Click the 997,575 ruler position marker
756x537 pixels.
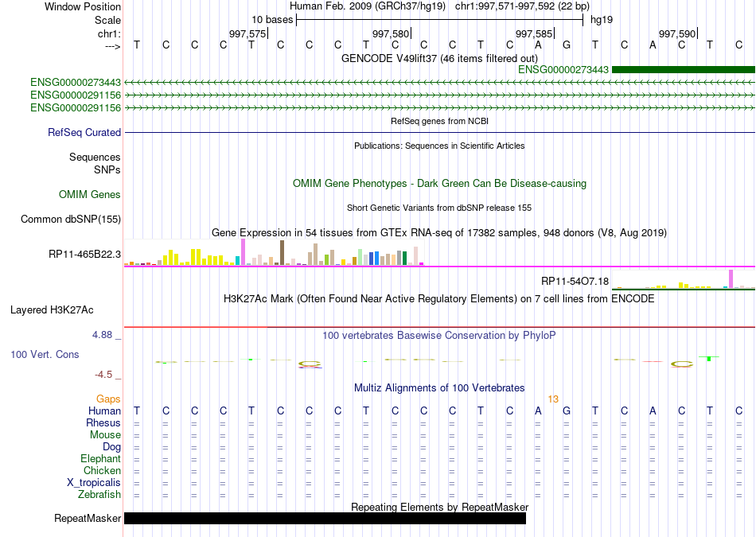[x=247, y=33]
